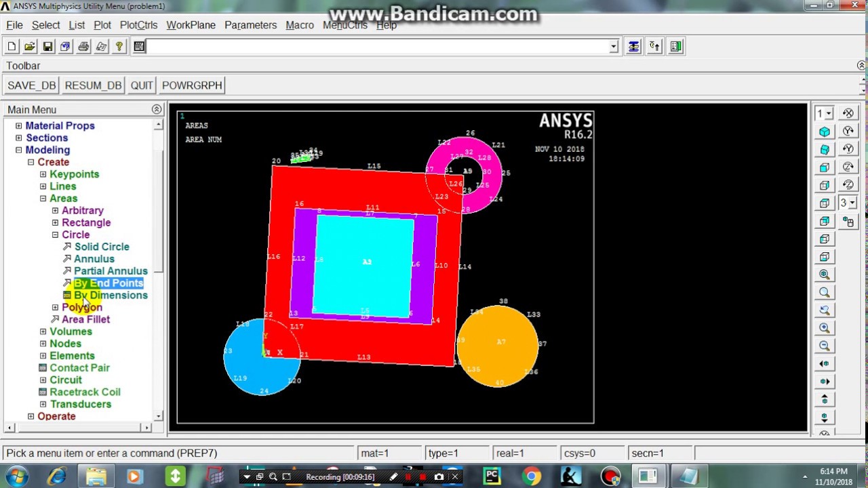The image size is (868, 488).
Task: Click the Contact Manager icon
Action: pos(675,46)
